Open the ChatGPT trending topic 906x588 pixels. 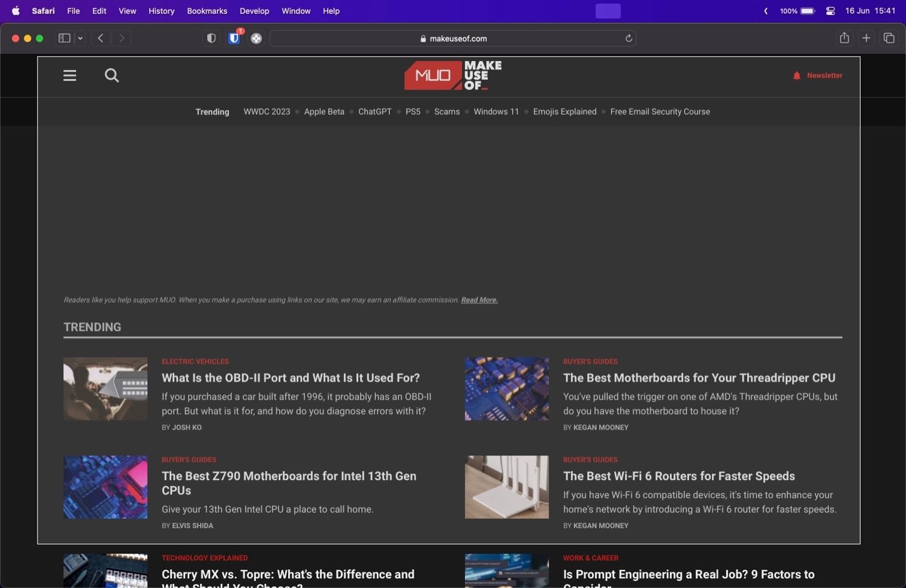tap(375, 112)
